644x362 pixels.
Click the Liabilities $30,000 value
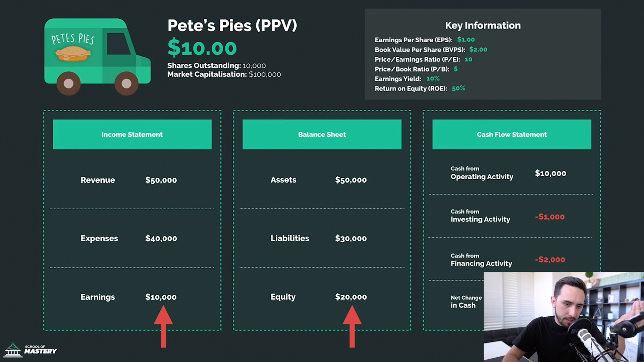coord(351,238)
